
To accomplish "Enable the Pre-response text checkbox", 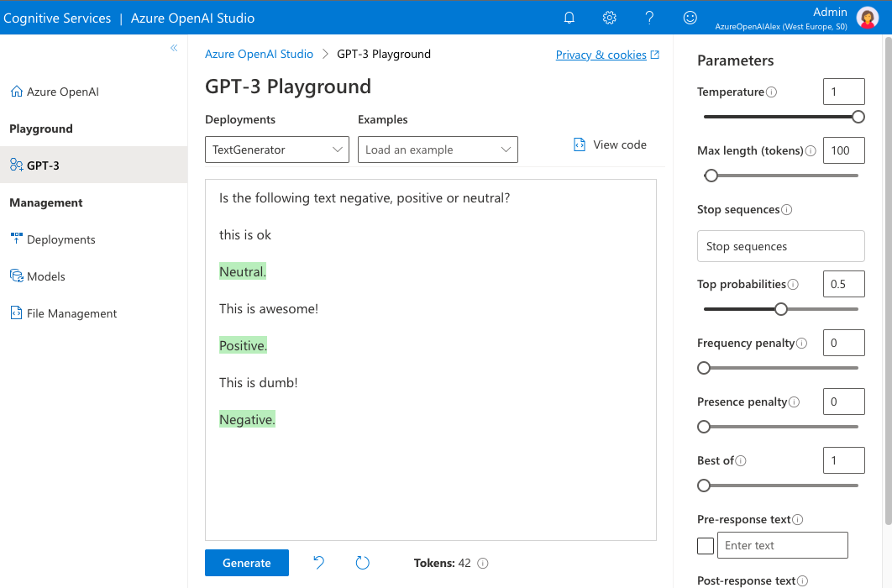I will pos(706,546).
